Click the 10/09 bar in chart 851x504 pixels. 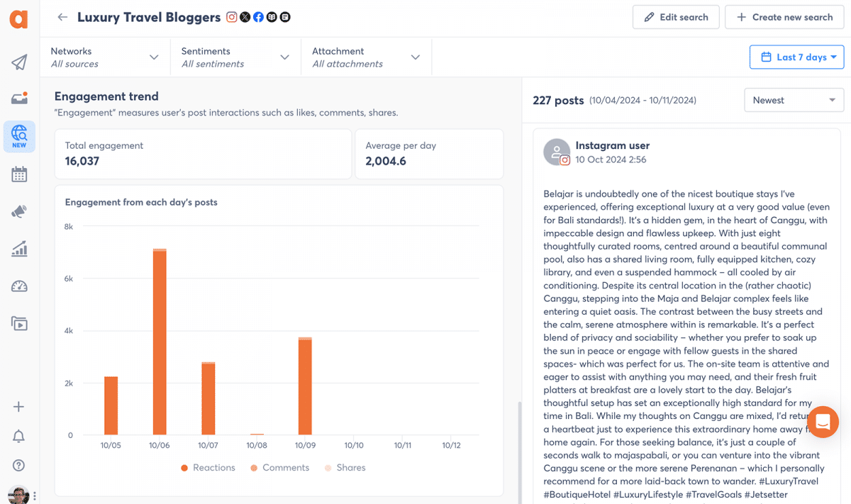tap(305, 386)
